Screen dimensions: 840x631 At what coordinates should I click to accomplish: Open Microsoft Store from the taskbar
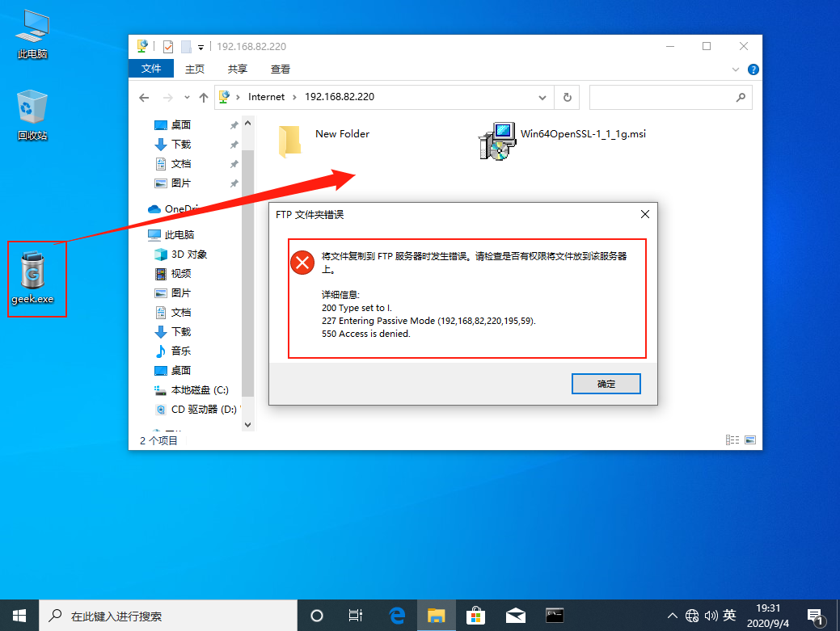(475, 616)
